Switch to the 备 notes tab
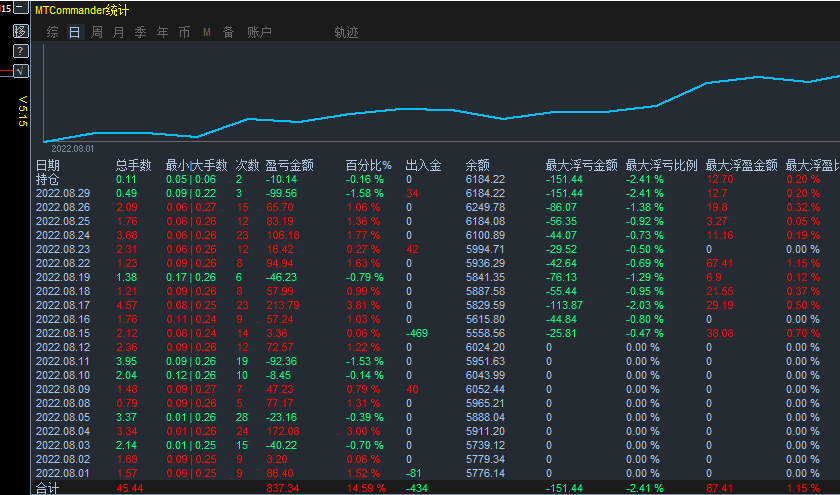Viewport: 840px width, 495px height. click(x=229, y=32)
